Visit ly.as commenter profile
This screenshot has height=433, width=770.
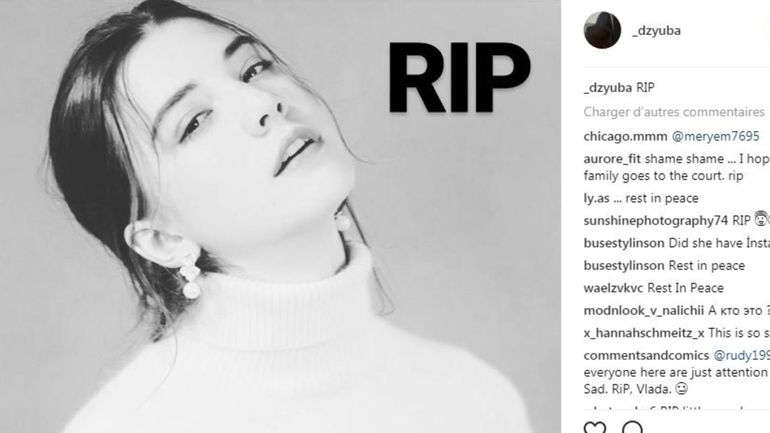pyautogui.click(x=596, y=198)
